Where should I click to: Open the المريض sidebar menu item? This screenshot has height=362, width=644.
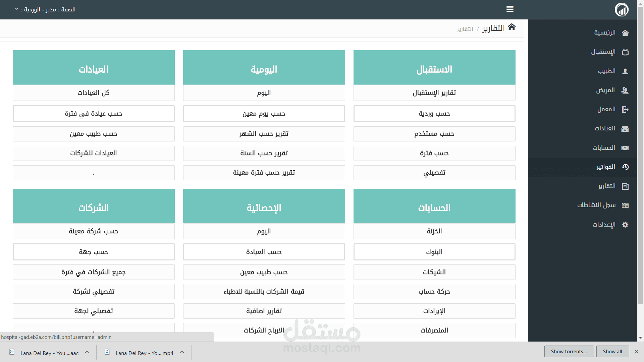(x=605, y=90)
